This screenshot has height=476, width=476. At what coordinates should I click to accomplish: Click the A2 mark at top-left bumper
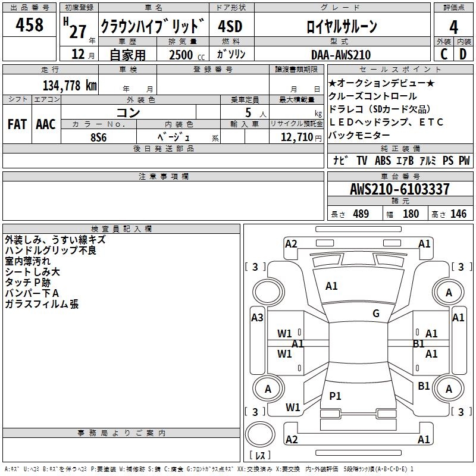(x=291, y=243)
